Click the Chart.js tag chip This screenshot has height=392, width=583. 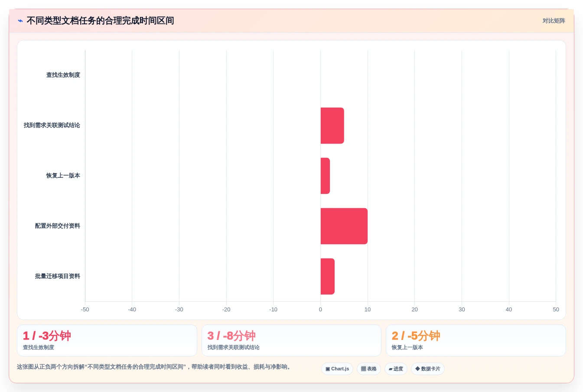coord(337,369)
